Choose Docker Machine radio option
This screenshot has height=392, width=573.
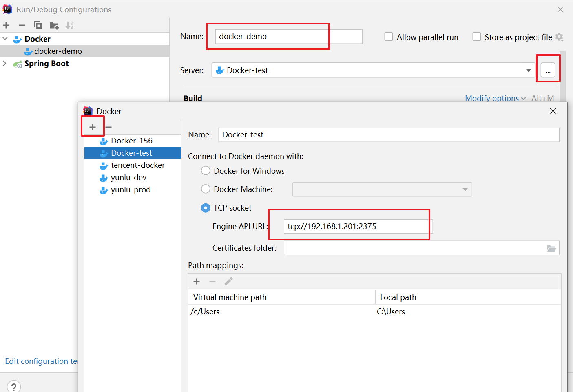tap(206, 189)
